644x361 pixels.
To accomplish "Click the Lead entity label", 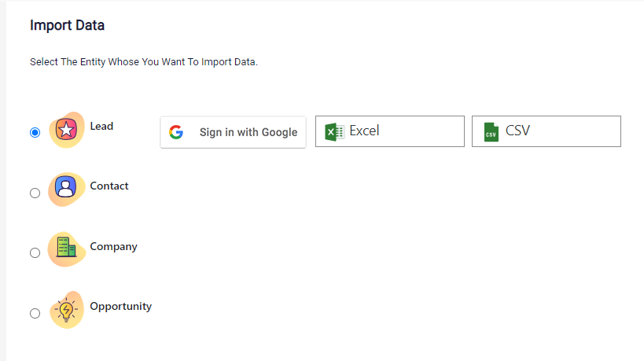I will click(101, 126).
